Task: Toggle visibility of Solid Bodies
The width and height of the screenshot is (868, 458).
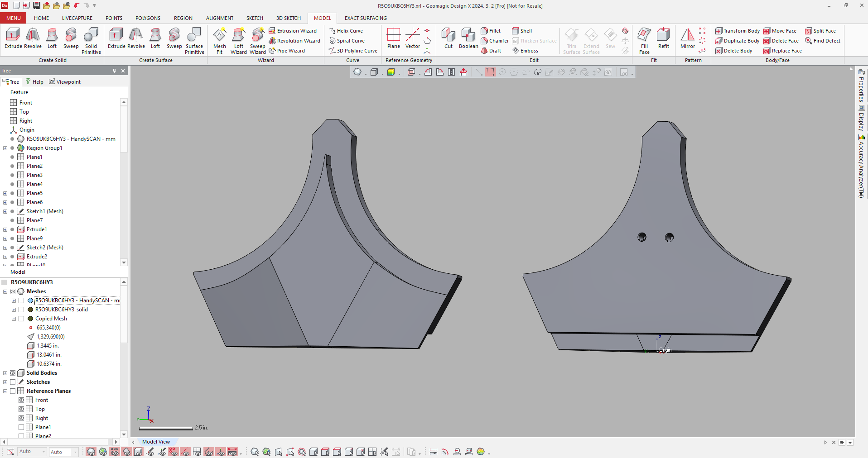Action: click(13, 373)
